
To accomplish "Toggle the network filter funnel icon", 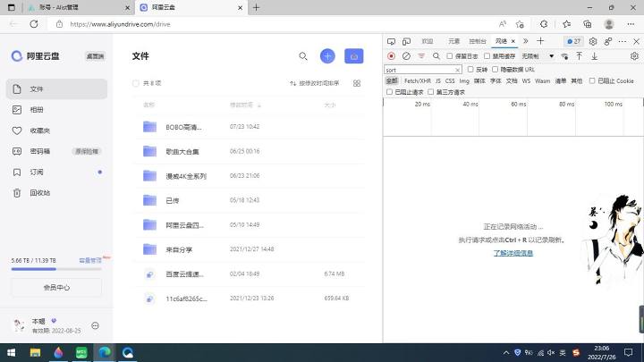I will click(421, 56).
